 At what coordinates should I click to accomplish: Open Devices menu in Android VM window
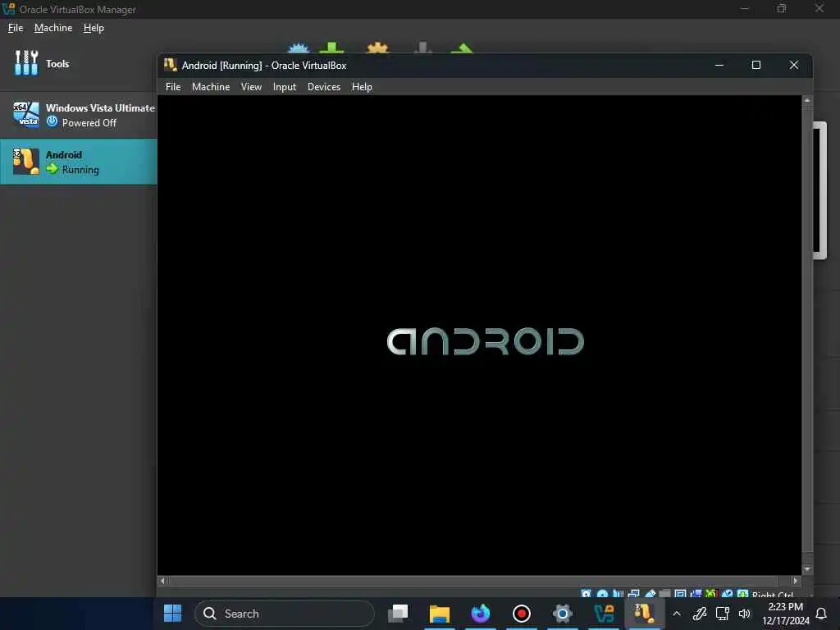324,87
